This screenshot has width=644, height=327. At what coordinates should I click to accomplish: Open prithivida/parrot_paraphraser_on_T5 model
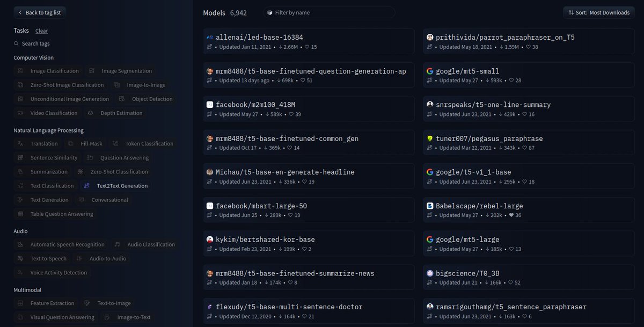tap(529, 42)
